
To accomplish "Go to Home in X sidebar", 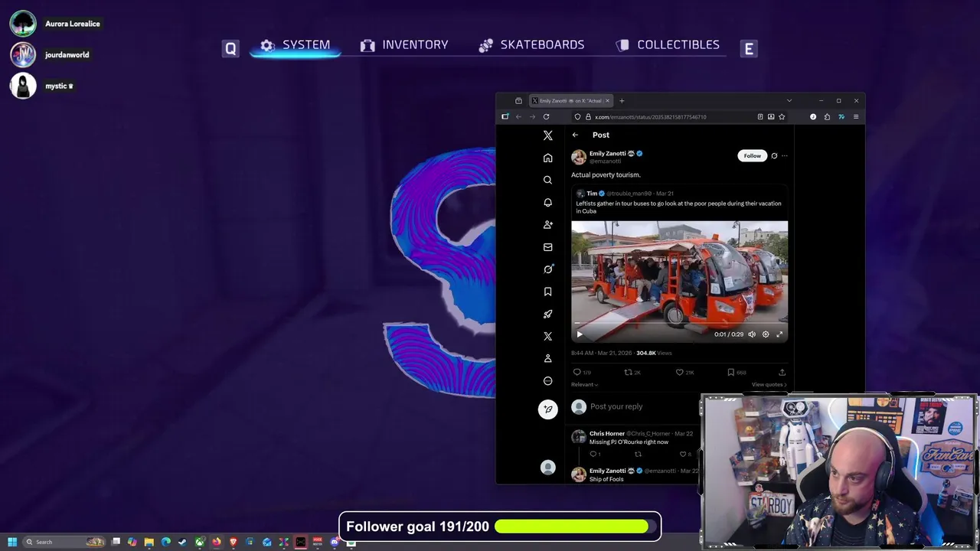I will coord(547,158).
